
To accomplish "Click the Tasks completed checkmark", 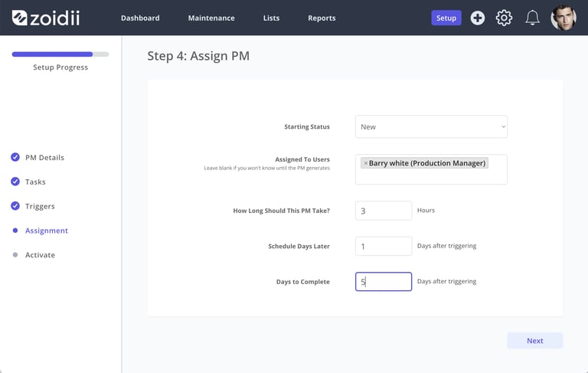I will click(x=15, y=182).
